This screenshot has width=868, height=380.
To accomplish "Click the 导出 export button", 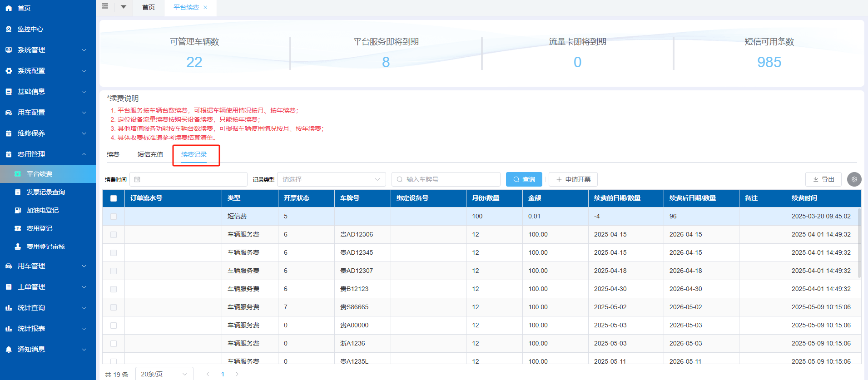I will pyautogui.click(x=823, y=179).
